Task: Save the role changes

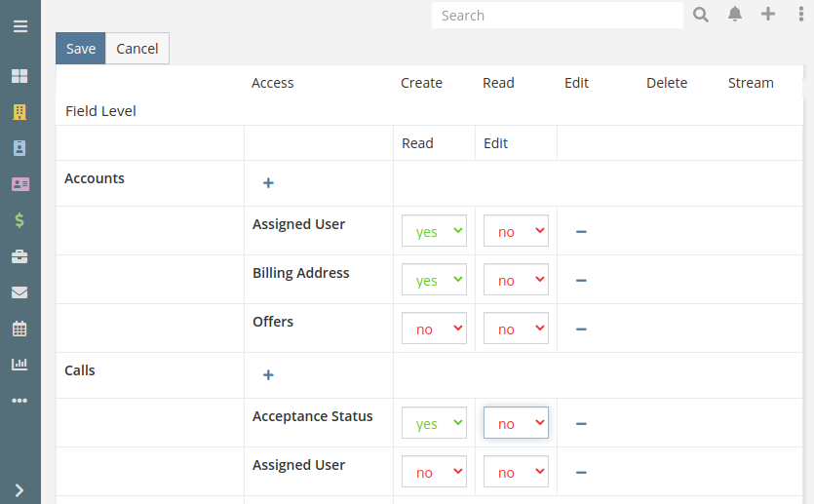Action: click(81, 49)
